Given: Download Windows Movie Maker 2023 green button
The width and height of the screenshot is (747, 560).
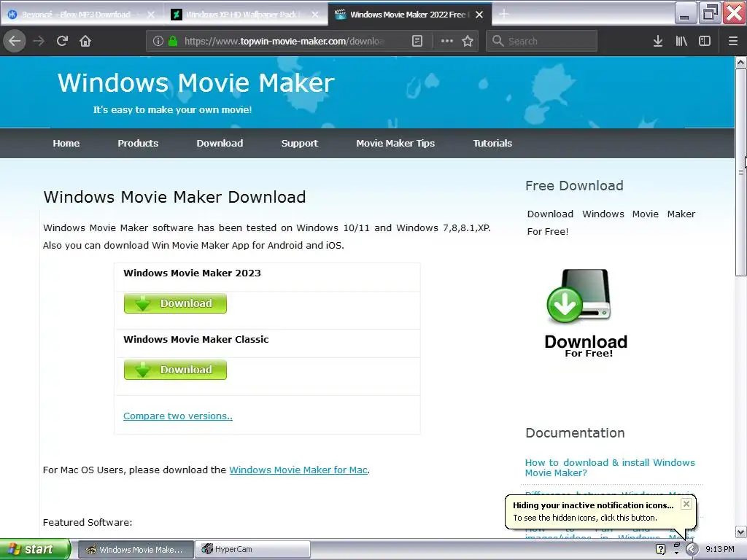Looking at the screenshot, I should point(175,303).
